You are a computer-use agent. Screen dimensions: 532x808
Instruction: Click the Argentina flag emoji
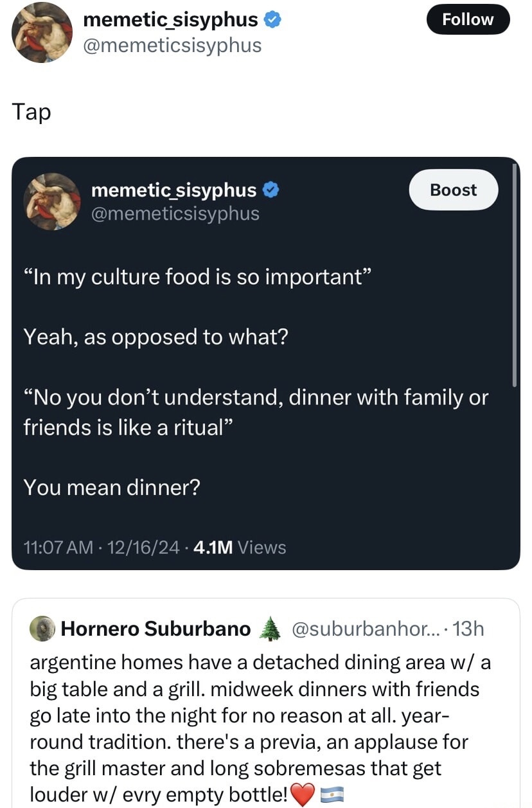[x=332, y=796]
